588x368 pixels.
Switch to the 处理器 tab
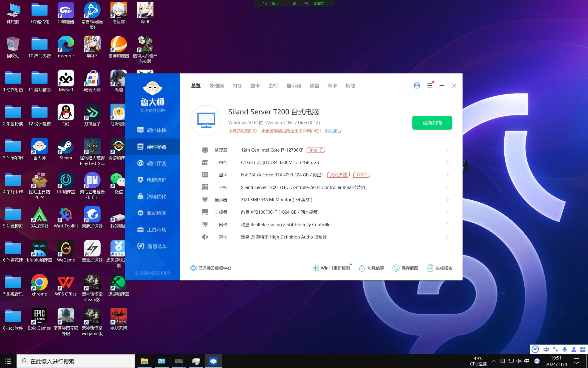tap(217, 86)
